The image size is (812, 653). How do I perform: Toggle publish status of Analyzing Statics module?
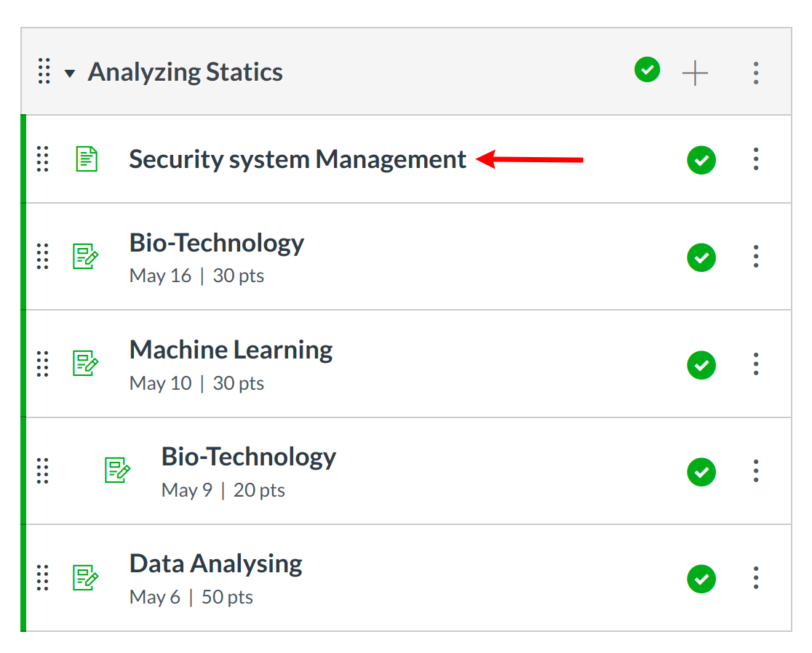click(647, 71)
